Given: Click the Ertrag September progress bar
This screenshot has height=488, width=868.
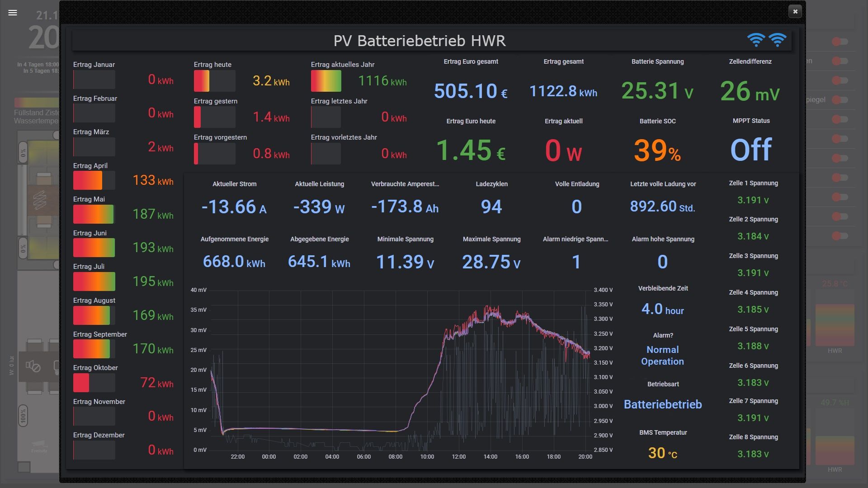Looking at the screenshot, I should [x=94, y=349].
